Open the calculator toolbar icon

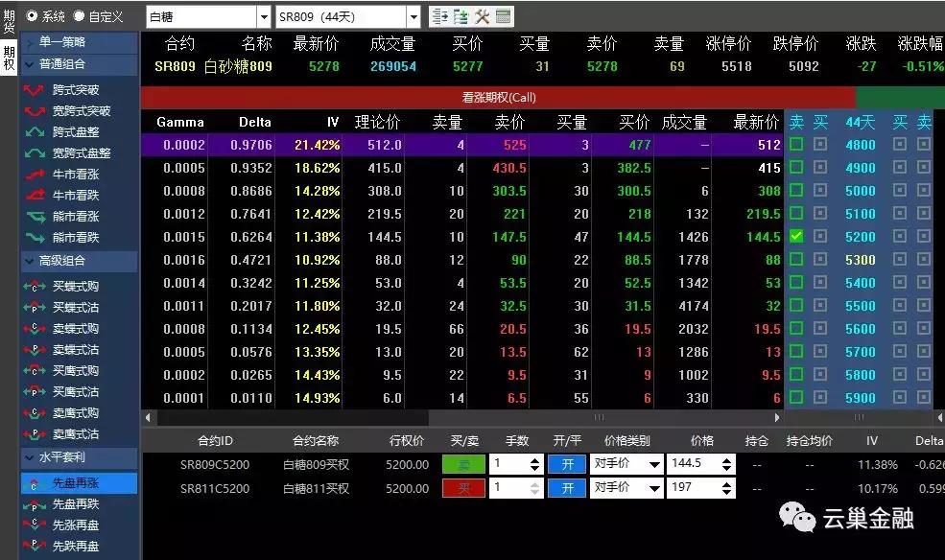(504, 16)
